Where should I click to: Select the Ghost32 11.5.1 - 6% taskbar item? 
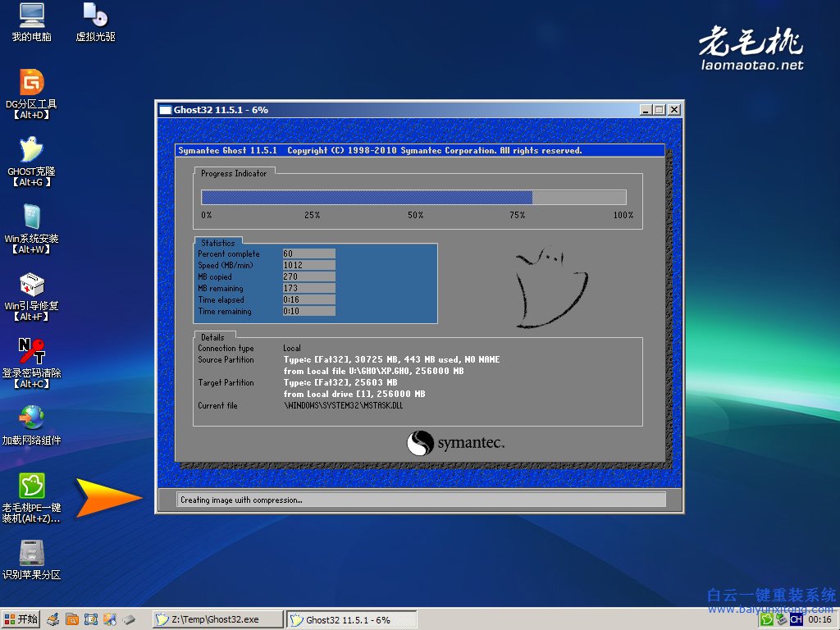[351, 619]
